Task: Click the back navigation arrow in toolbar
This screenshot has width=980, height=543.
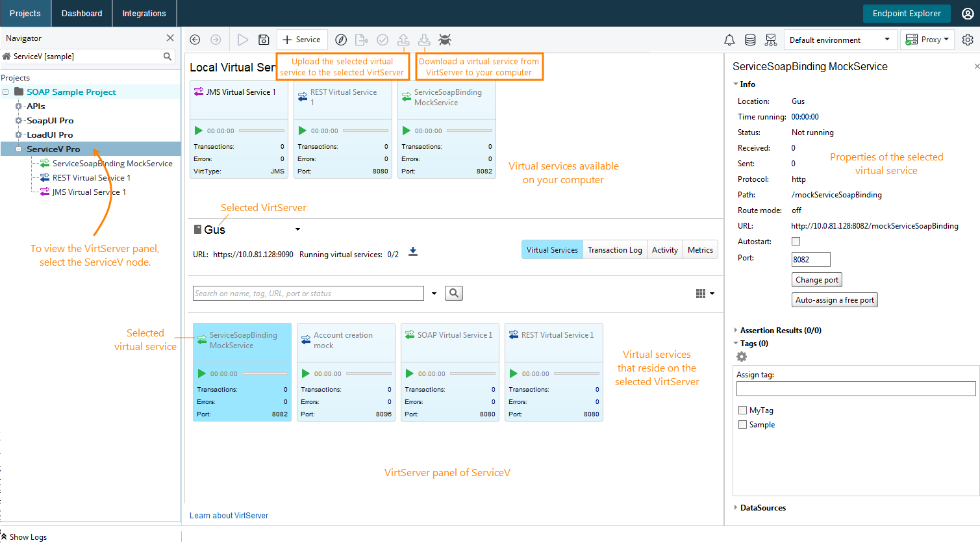Action: pyautogui.click(x=195, y=40)
